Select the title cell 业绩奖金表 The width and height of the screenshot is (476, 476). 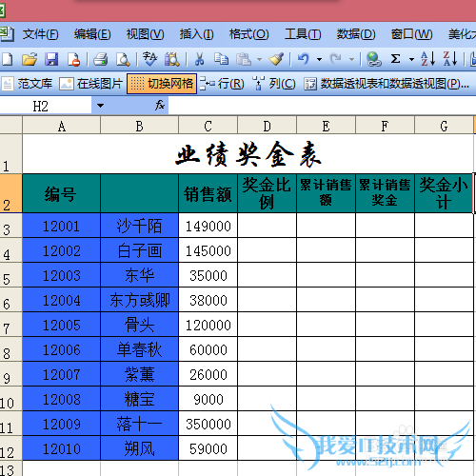tap(248, 154)
